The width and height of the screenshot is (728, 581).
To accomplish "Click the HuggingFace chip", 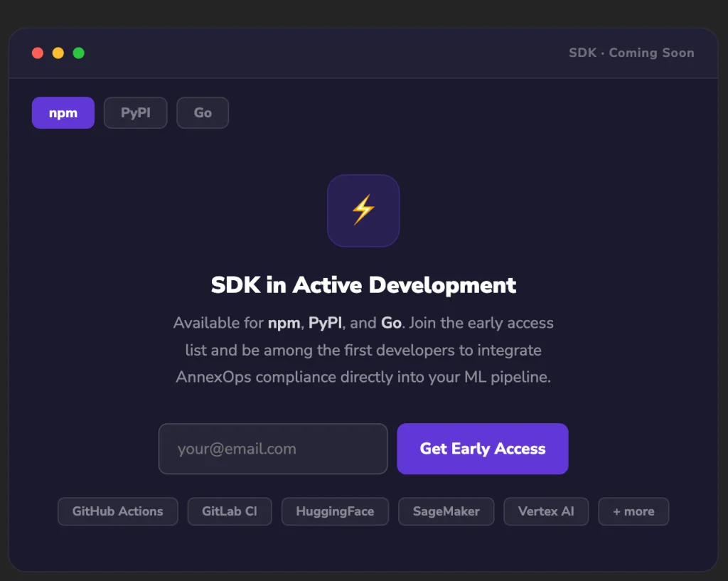I will 336,511.
